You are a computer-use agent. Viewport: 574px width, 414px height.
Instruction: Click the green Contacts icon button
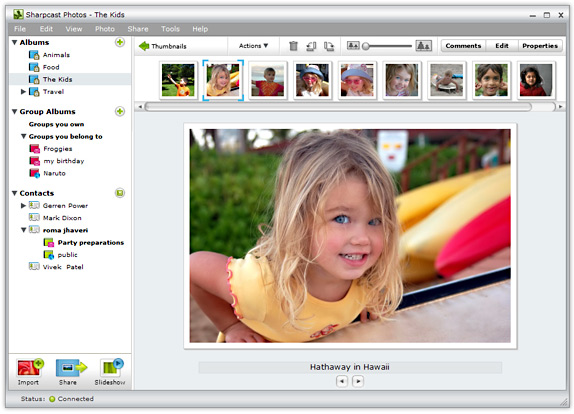120,193
